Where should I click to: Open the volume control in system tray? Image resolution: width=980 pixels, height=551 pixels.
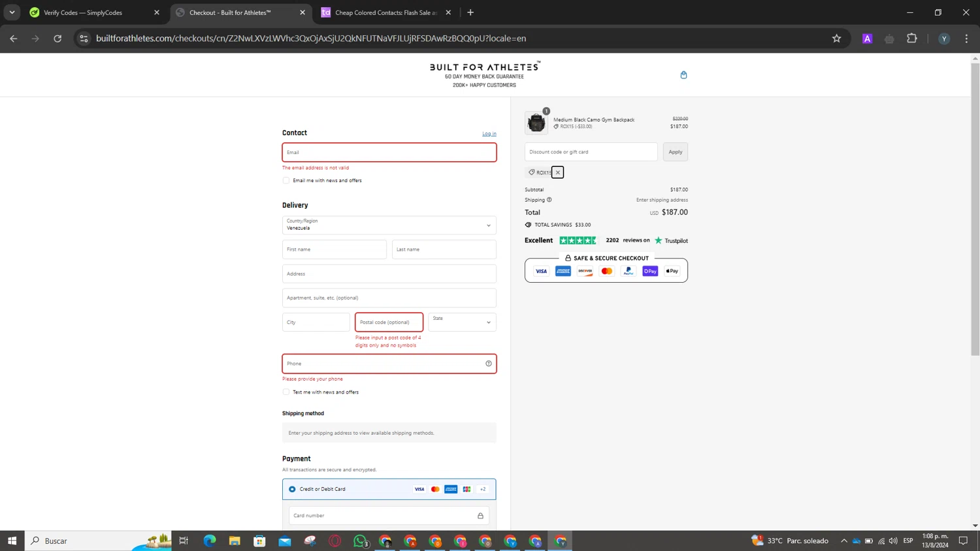pyautogui.click(x=893, y=541)
